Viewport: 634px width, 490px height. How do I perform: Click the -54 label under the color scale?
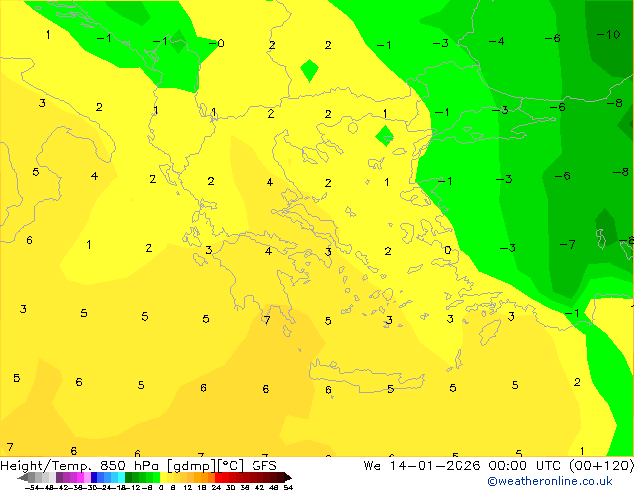32,487
